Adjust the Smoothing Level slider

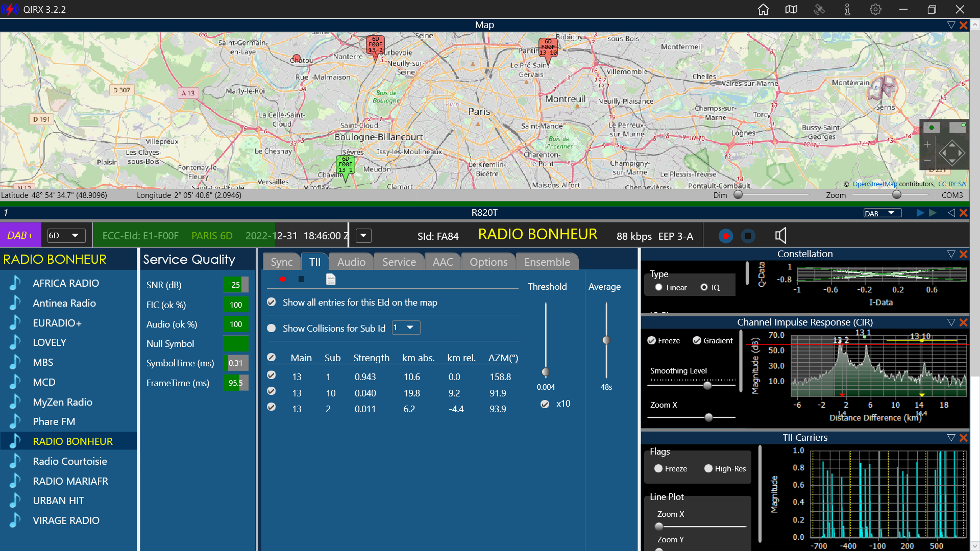click(x=707, y=386)
